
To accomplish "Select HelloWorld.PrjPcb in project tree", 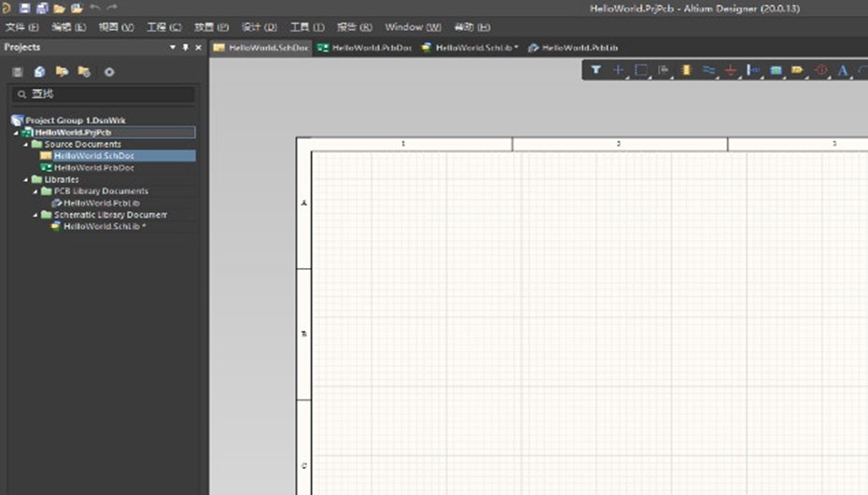I will 73,133.
